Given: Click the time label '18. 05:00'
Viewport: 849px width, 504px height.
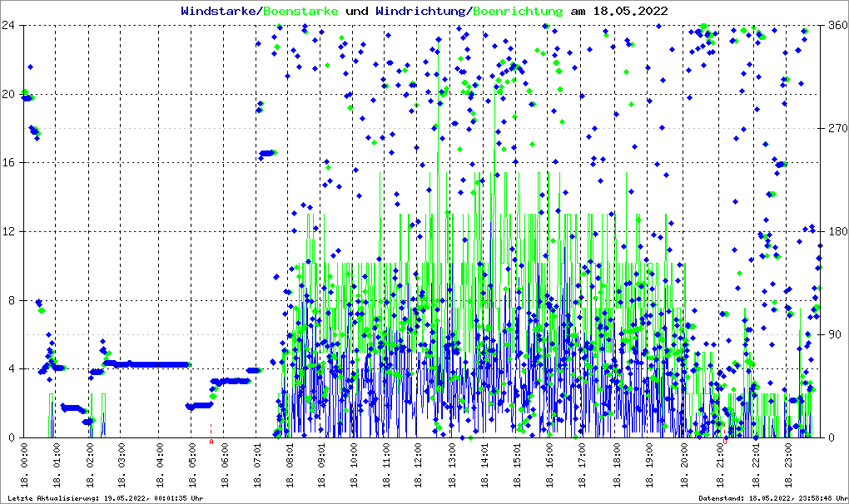Looking at the screenshot, I should coord(191,465).
